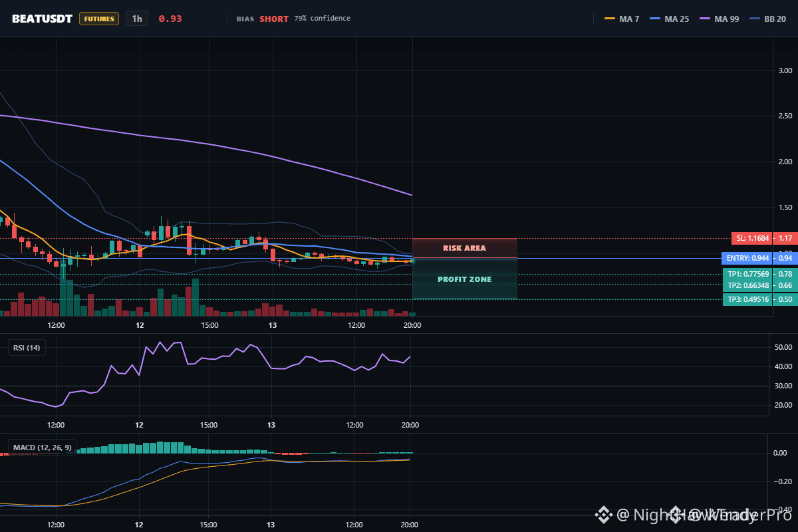Click the RSI 50.00 axis value

click(784, 347)
